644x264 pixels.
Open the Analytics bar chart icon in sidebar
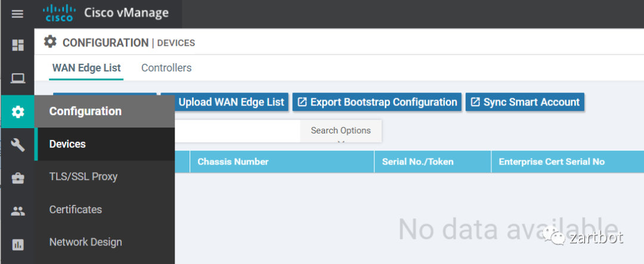click(x=18, y=245)
